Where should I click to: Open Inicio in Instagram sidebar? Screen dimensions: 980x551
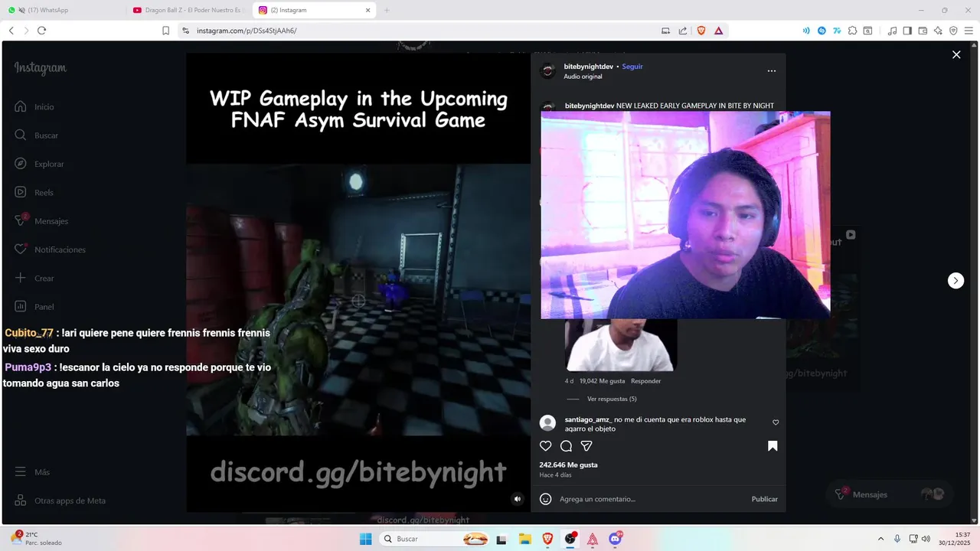click(x=34, y=106)
